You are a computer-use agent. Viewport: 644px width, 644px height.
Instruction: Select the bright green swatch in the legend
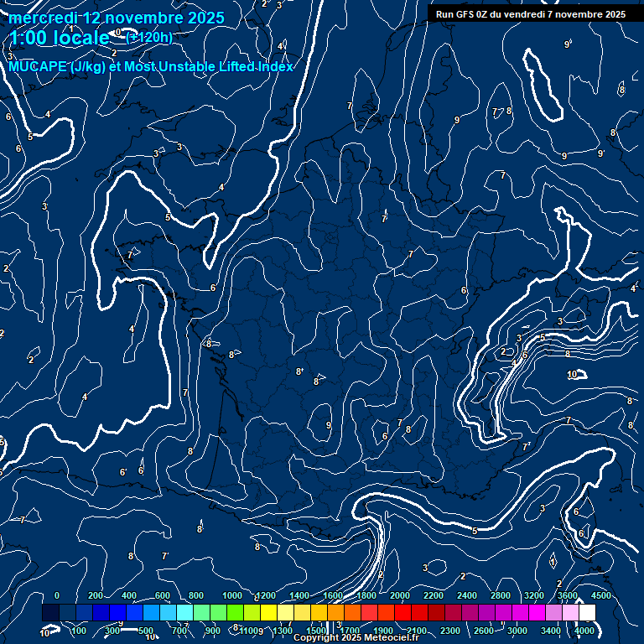(x=235, y=613)
